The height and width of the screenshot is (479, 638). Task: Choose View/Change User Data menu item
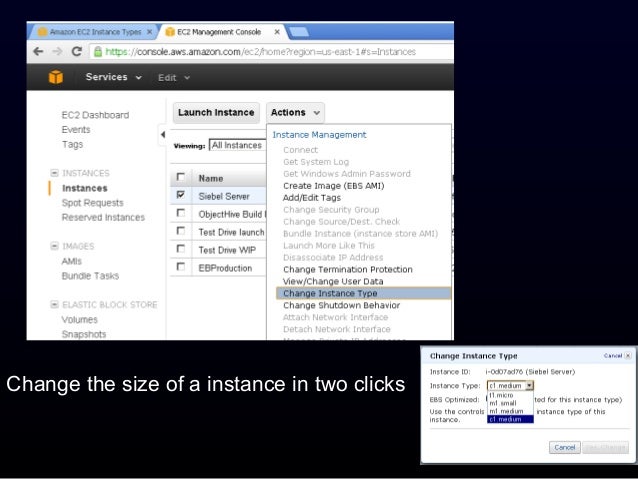(x=333, y=281)
